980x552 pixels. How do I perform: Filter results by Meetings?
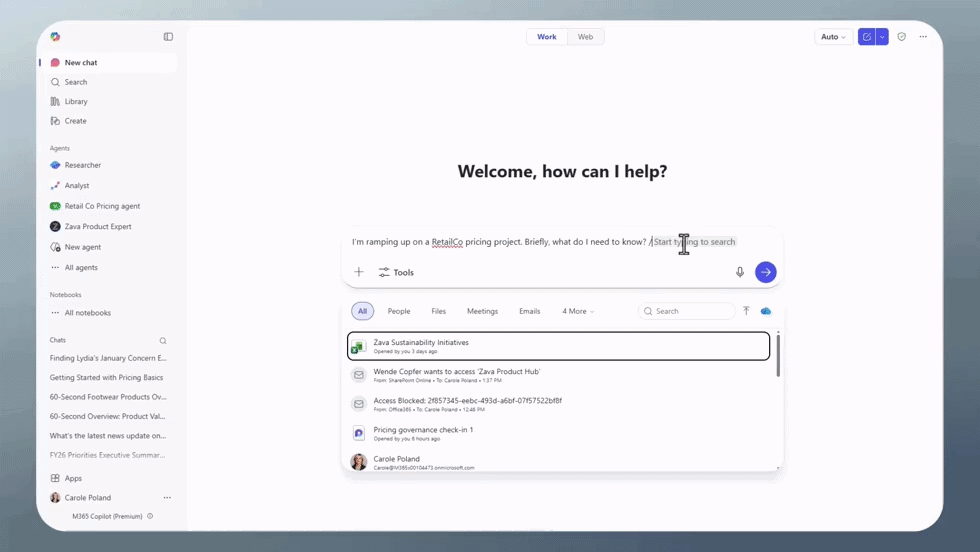[x=482, y=311]
